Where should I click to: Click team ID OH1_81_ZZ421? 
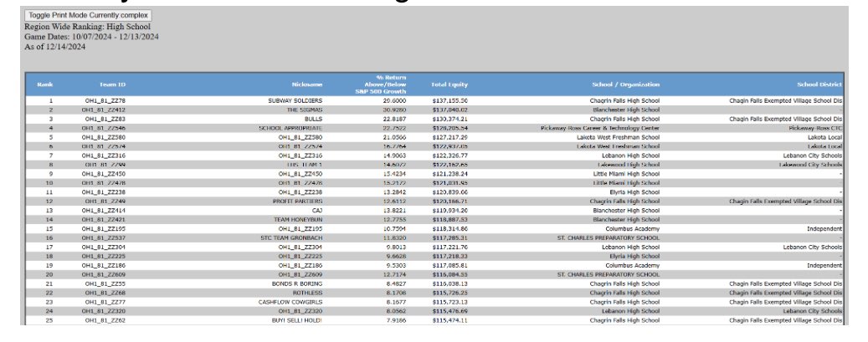[x=104, y=220]
